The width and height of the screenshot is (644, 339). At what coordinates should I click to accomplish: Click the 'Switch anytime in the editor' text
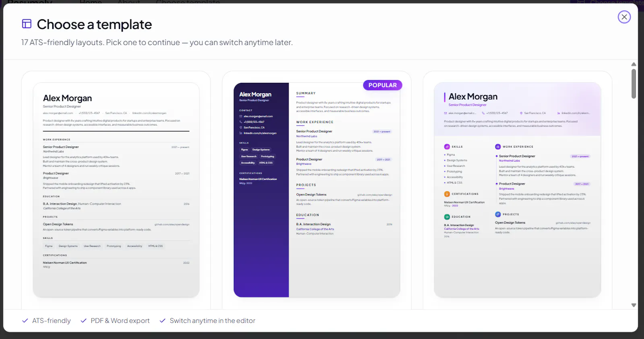pos(213,321)
